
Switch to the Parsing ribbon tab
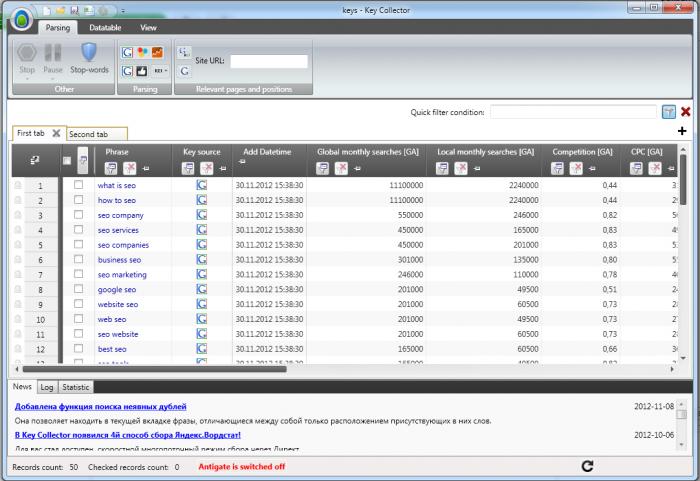click(58, 28)
